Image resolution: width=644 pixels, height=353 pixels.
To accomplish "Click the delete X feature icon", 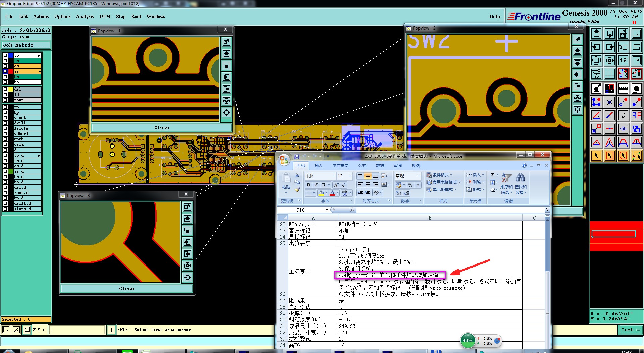I will [609, 102].
